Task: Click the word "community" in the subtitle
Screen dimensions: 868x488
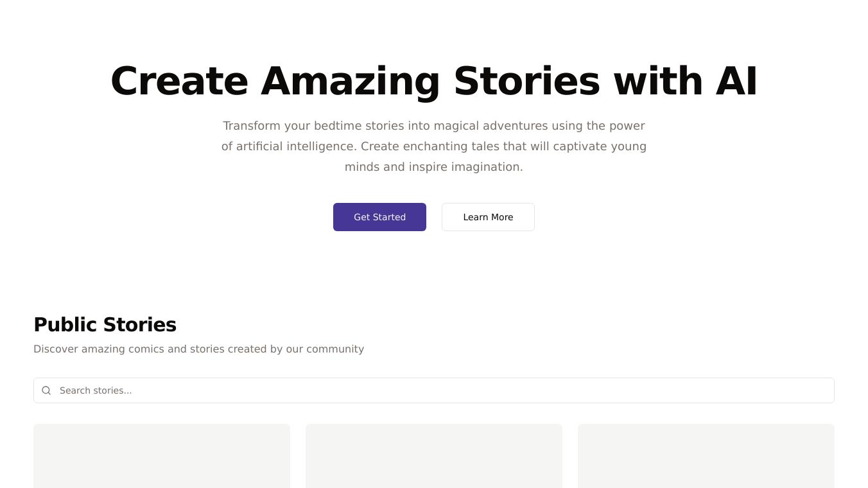Action: (x=335, y=349)
